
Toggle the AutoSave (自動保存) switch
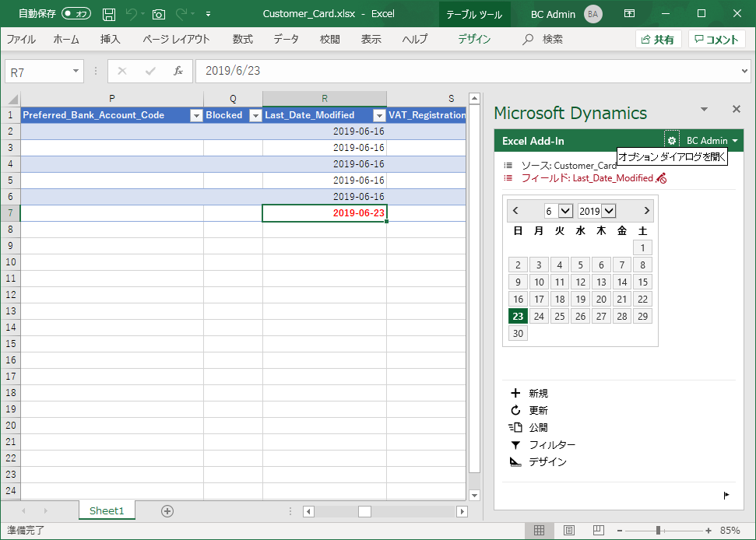76,14
